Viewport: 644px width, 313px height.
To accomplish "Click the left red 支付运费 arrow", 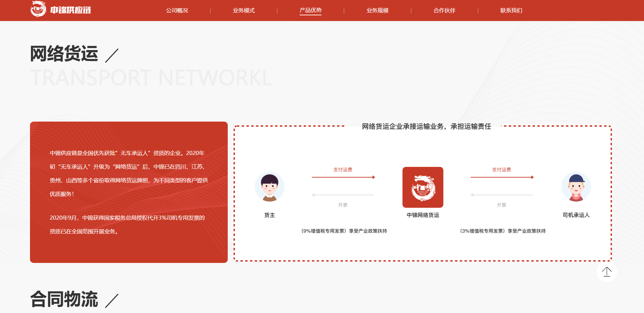I will tap(343, 177).
